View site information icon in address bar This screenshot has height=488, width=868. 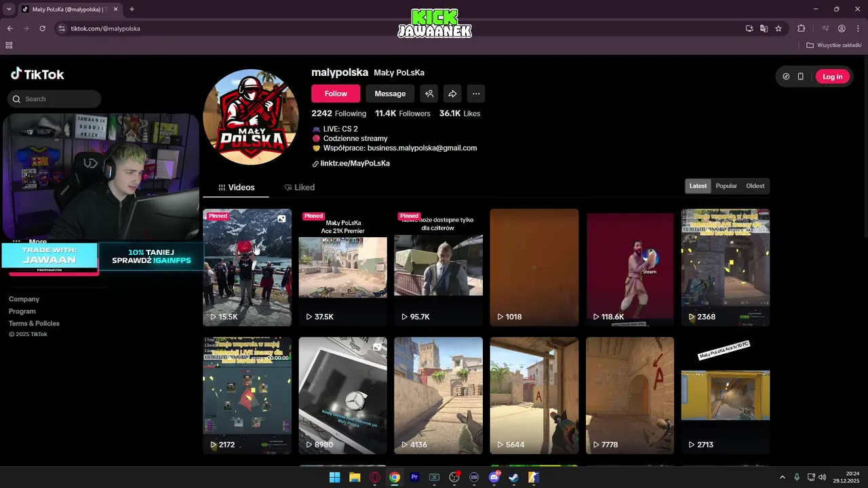[x=62, y=28]
